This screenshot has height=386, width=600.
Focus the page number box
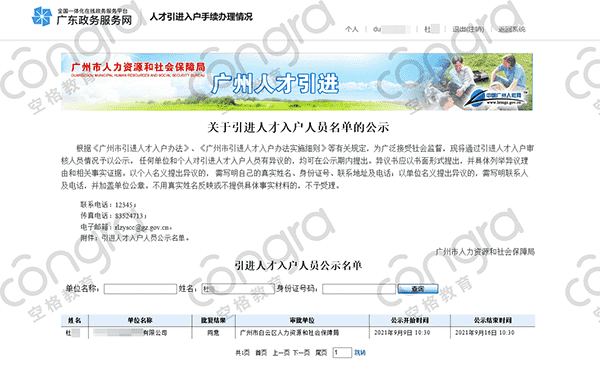tap(342, 353)
